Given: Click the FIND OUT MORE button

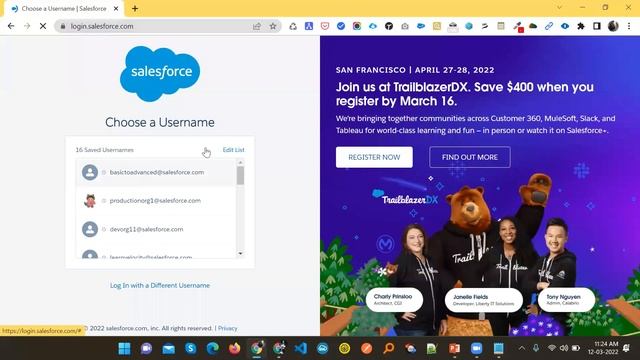Looking at the screenshot, I should [x=470, y=157].
